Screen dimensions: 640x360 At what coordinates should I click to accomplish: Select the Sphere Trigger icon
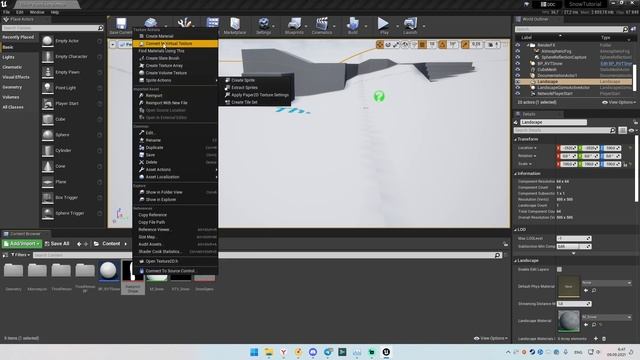pyautogui.click(x=48, y=213)
